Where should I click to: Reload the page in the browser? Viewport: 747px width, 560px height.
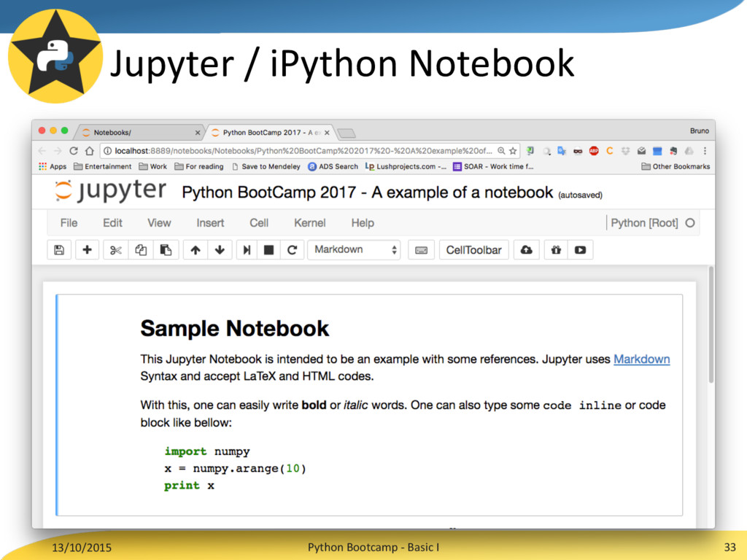[x=74, y=151]
